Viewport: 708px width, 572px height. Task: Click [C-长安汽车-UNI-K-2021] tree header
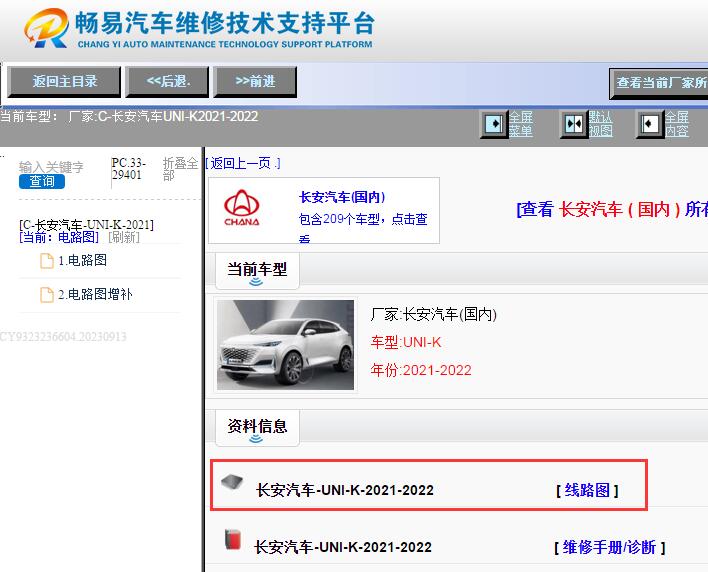pyautogui.click(x=86, y=225)
